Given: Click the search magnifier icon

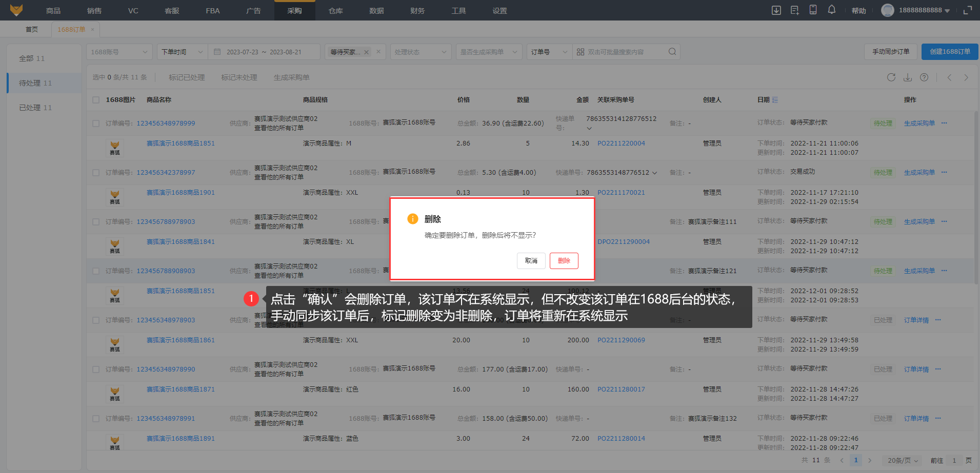Looking at the screenshot, I should [672, 51].
